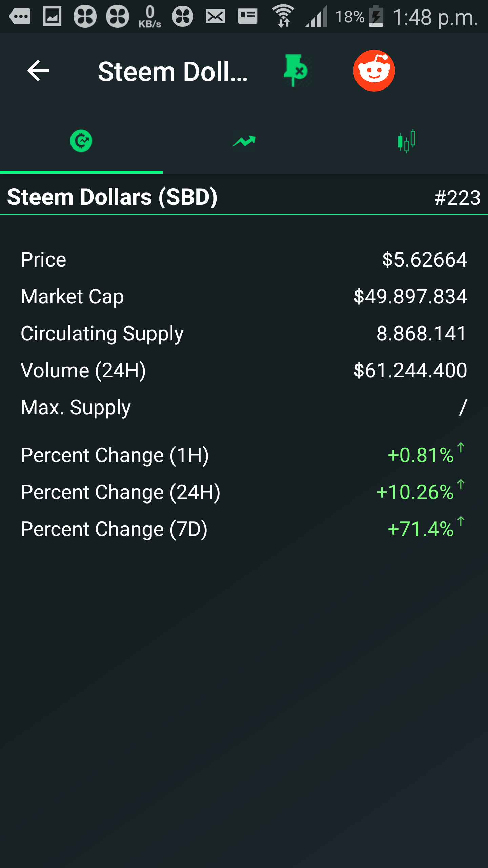This screenshot has height=868, width=488.
Task: Tap the +10.26% 24H change value
Action: point(415,492)
